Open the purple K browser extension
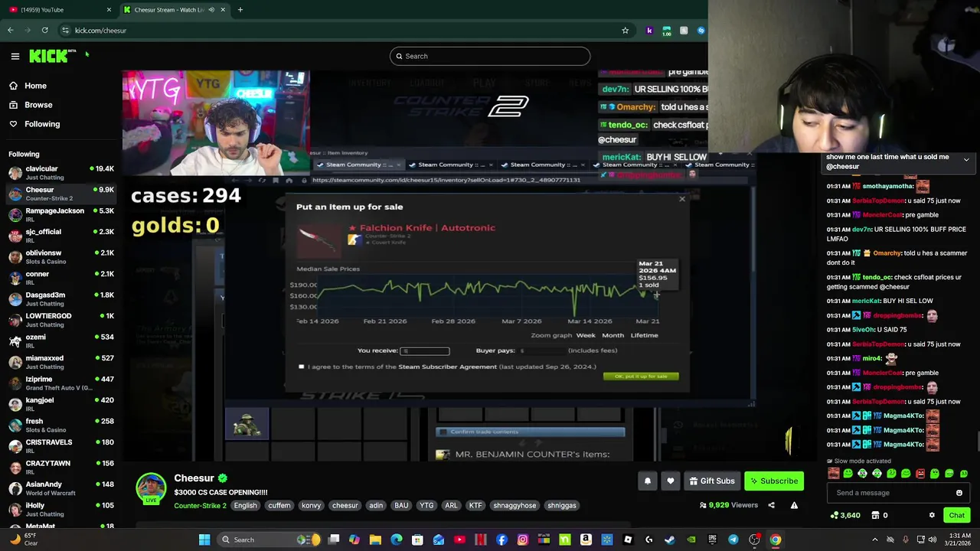Image resolution: width=980 pixels, height=551 pixels. [x=649, y=31]
